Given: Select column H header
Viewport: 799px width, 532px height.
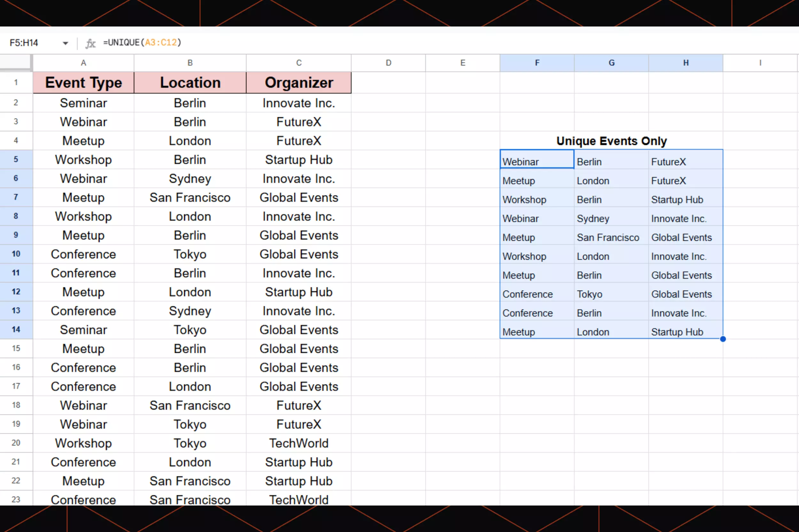Looking at the screenshot, I should point(686,63).
